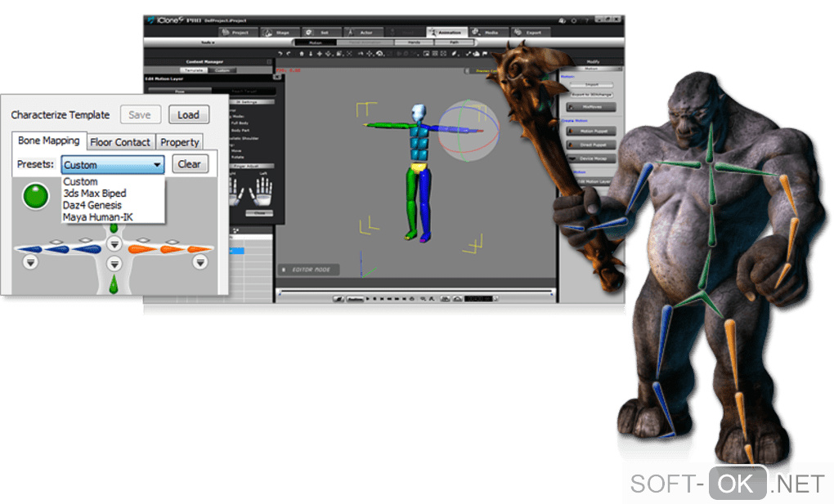Click the EDITOR MODE button in viewport
The height and width of the screenshot is (504, 834).
click(308, 270)
